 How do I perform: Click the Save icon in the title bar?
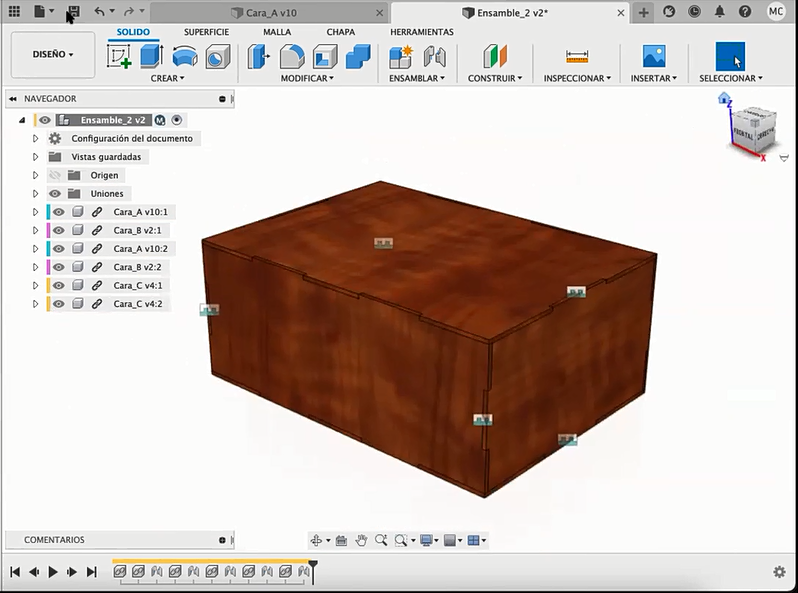(x=73, y=12)
